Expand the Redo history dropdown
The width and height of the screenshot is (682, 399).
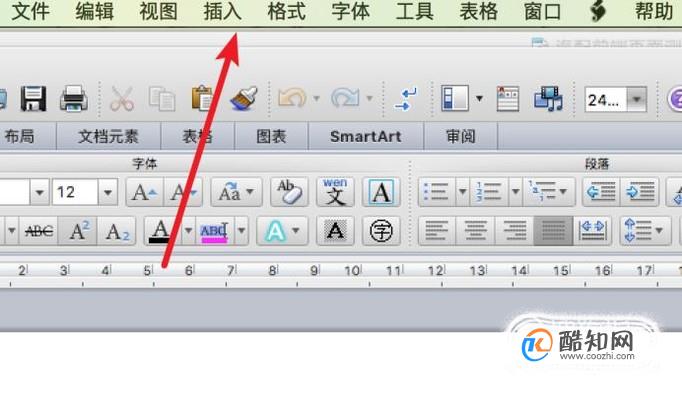[x=369, y=98]
